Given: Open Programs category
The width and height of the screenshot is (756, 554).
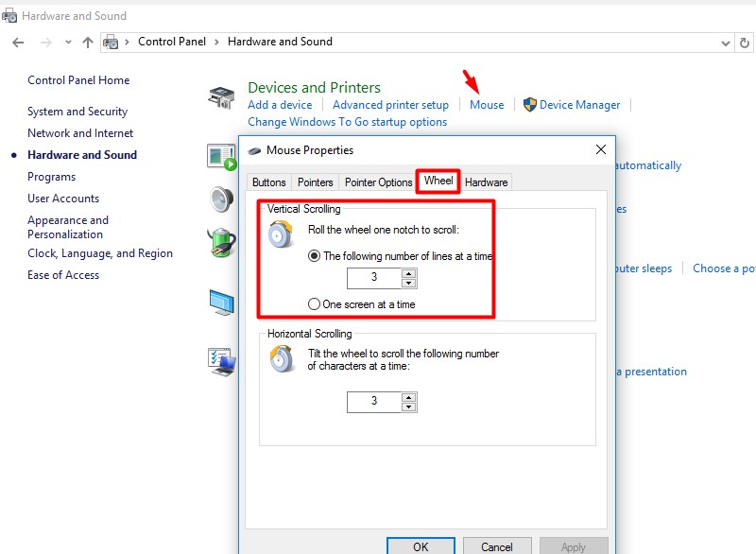Looking at the screenshot, I should (52, 177).
